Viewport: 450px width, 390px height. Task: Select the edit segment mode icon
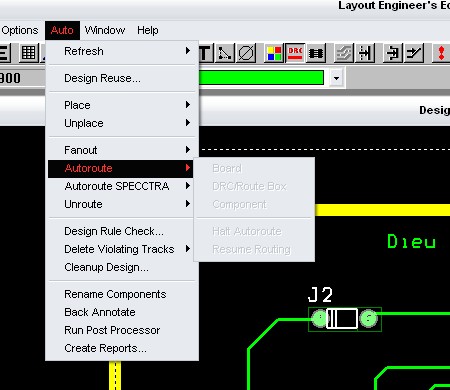(365, 53)
